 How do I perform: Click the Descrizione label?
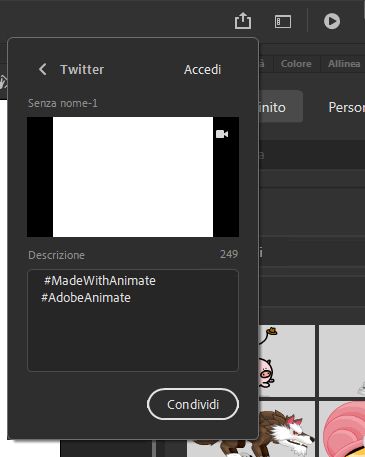click(56, 255)
